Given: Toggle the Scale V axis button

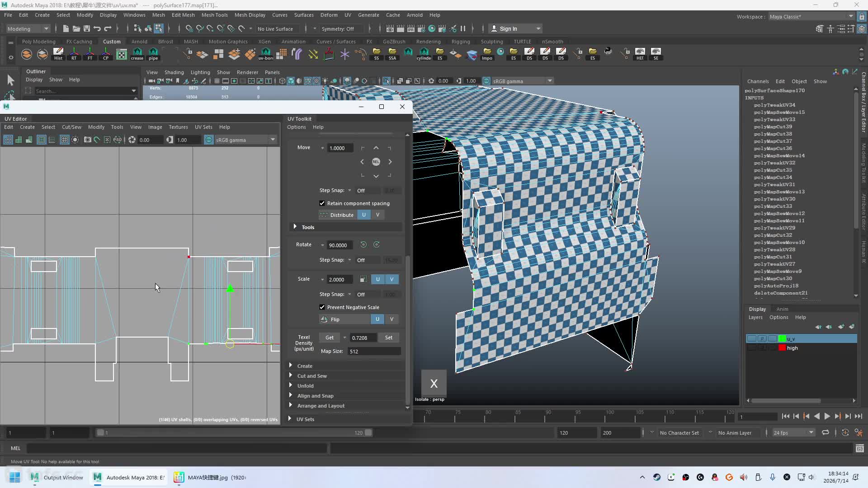Looking at the screenshot, I should coord(392,279).
